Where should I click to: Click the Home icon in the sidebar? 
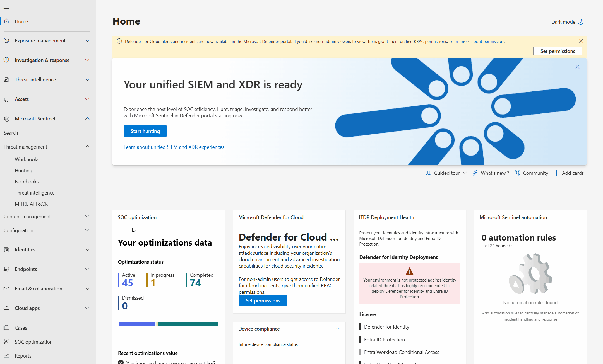6,21
